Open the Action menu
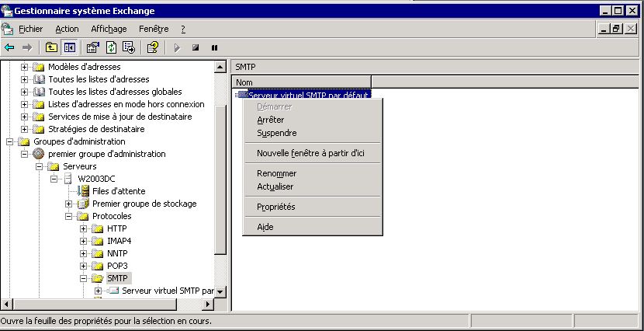This screenshot has height=331, width=644. 67,30
